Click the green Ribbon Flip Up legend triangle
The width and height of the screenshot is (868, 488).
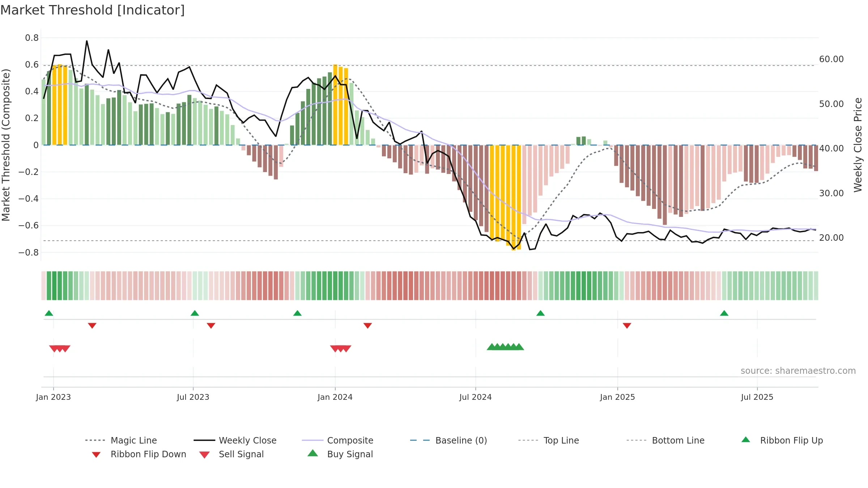click(x=746, y=440)
